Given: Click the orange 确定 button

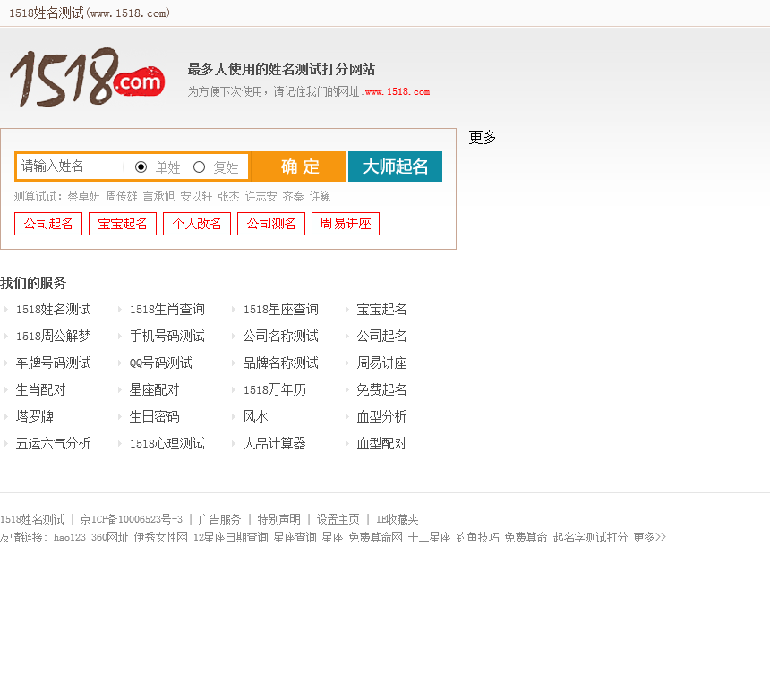Looking at the screenshot, I should click(x=299, y=166).
